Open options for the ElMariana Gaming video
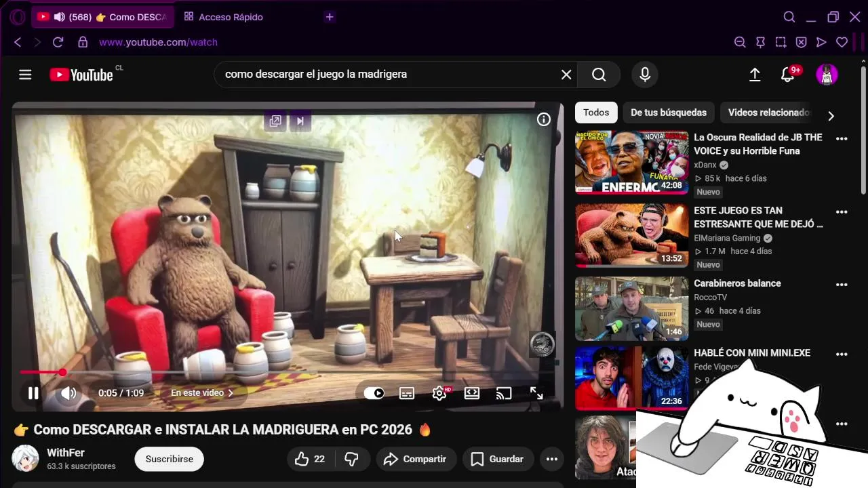This screenshot has height=488, width=868. 842,212
